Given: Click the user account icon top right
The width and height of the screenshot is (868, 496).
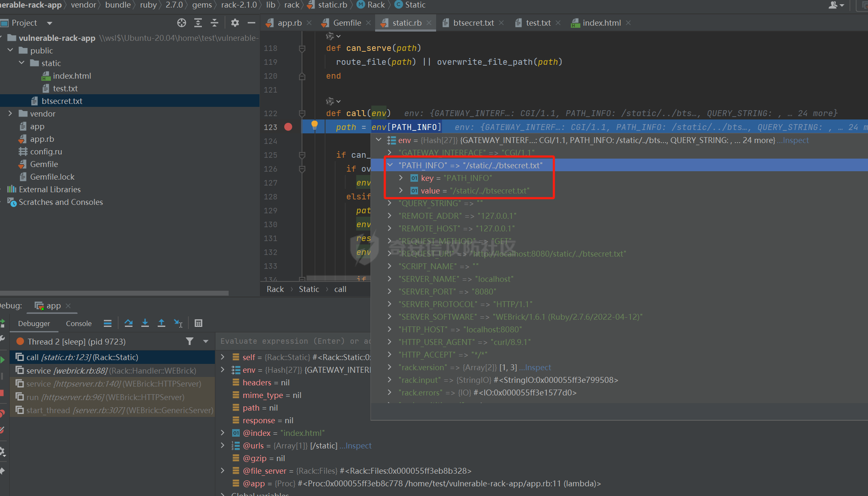Looking at the screenshot, I should (836, 5).
